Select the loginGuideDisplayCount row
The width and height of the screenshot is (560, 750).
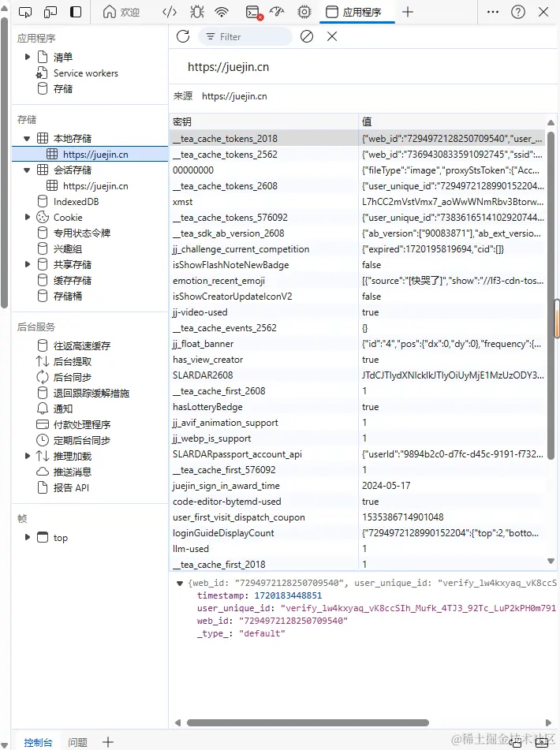(357, 533)
